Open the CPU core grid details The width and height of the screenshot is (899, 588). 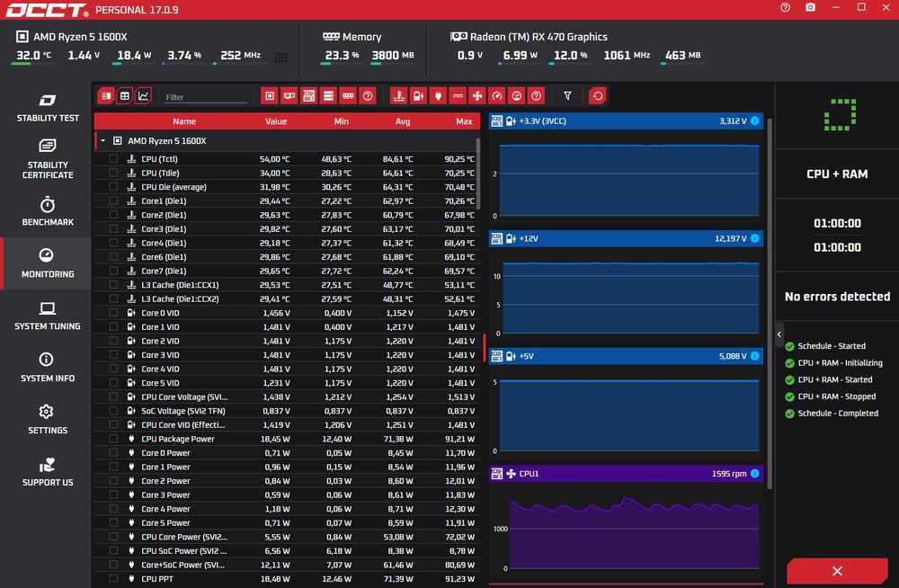point(280,57)
